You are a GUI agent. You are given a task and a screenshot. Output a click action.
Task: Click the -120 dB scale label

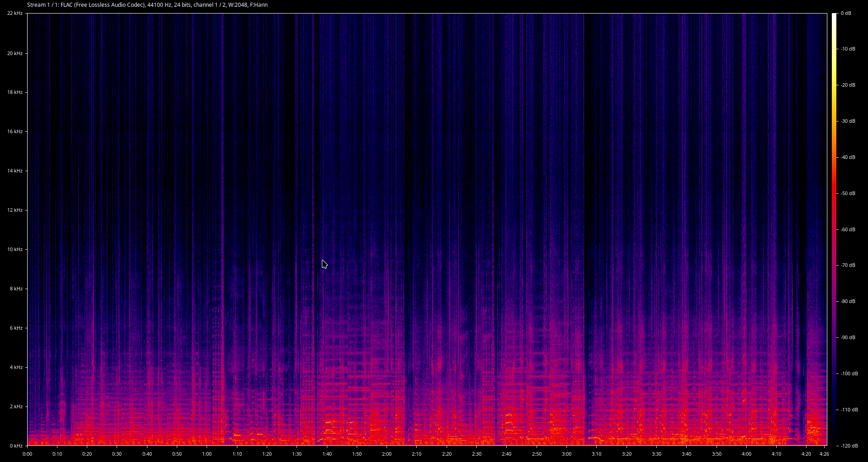849,446
